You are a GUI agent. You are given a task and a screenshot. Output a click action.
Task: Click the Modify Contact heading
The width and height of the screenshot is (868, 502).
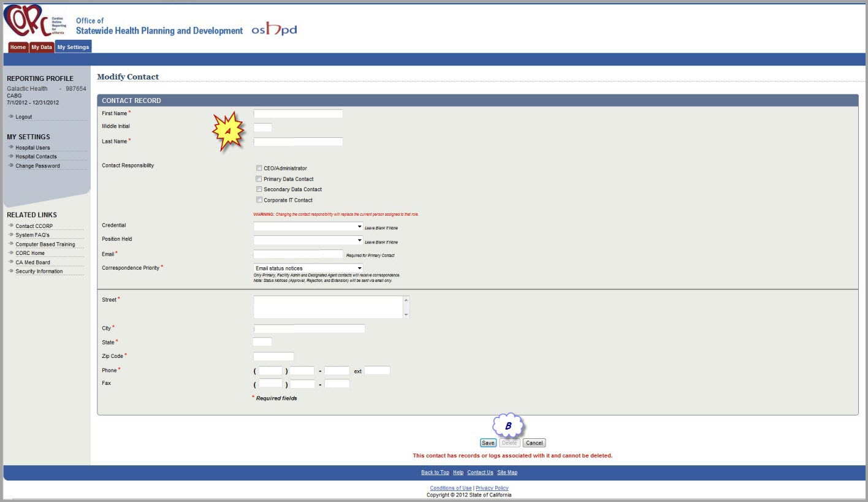tap(128, 77)
